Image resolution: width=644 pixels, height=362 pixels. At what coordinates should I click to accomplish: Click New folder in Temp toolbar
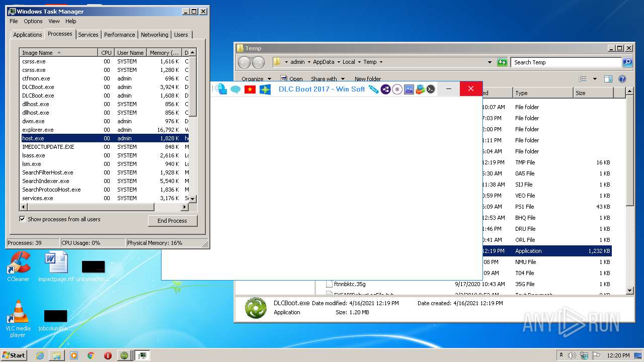click(368, 79)
